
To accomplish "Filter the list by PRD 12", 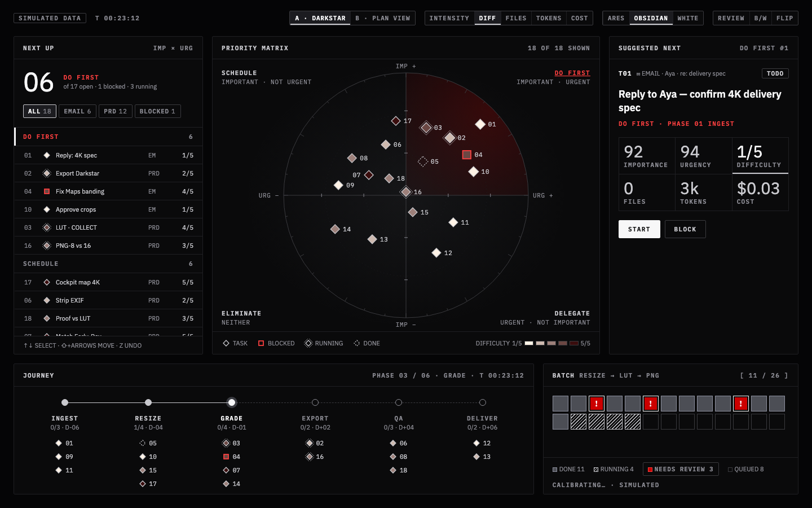I will click(116, 111).
